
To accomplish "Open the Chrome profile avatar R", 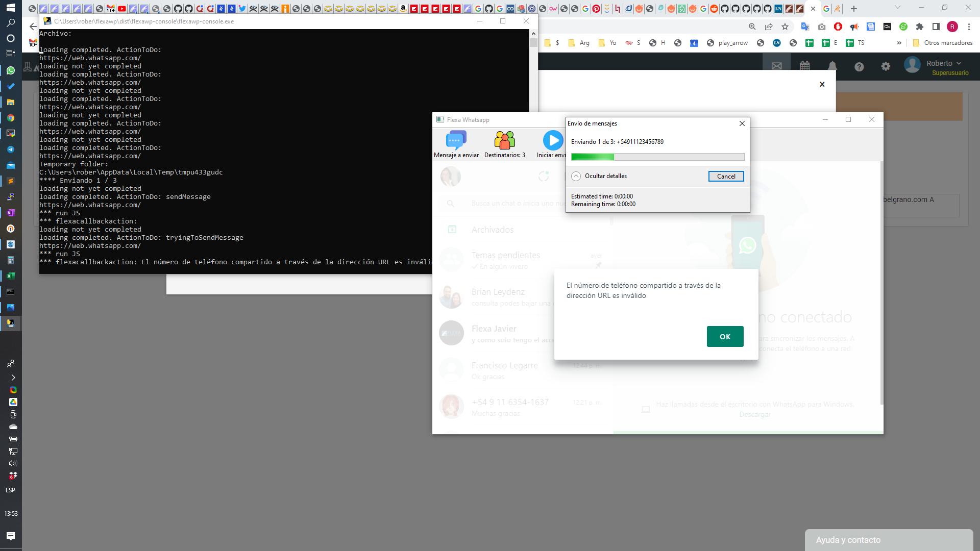I will coord(952,27).
